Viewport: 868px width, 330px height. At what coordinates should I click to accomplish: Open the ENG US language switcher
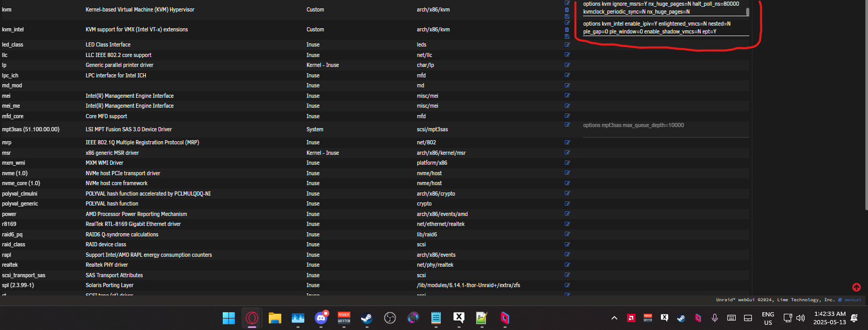[x=768, y=318]
